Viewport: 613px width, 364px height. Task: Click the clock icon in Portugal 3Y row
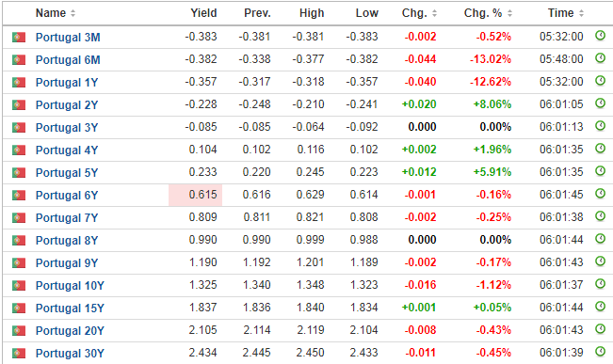pos(600,126)
